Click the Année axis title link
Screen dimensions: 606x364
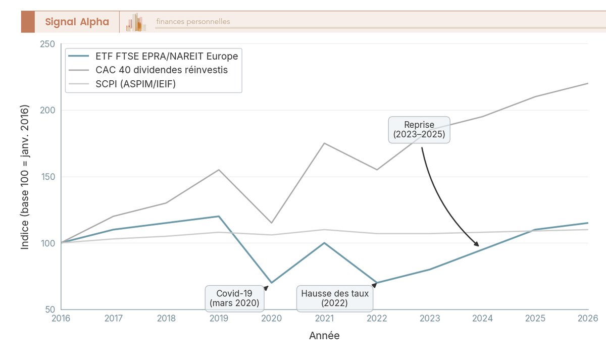click(x=325, y=335)
